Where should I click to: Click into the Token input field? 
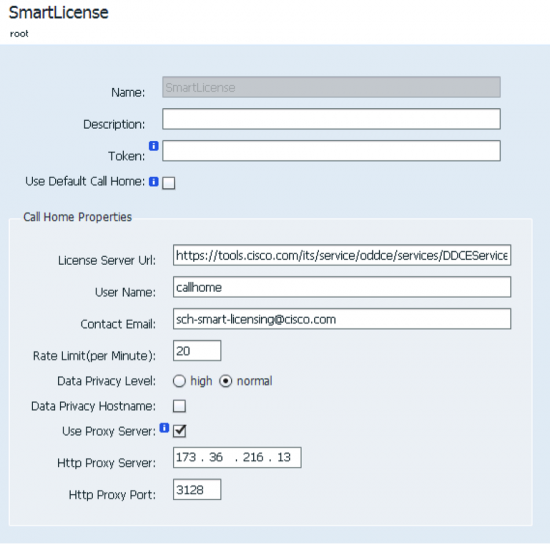pyautogui.click(x=331, y=151)
